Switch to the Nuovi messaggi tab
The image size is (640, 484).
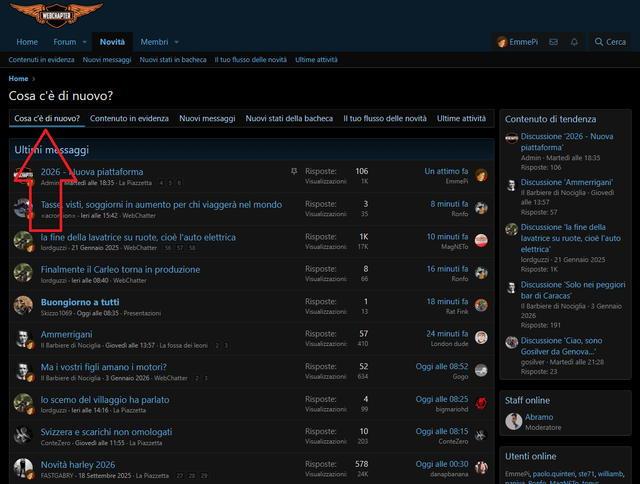click(x=207, y=118)
